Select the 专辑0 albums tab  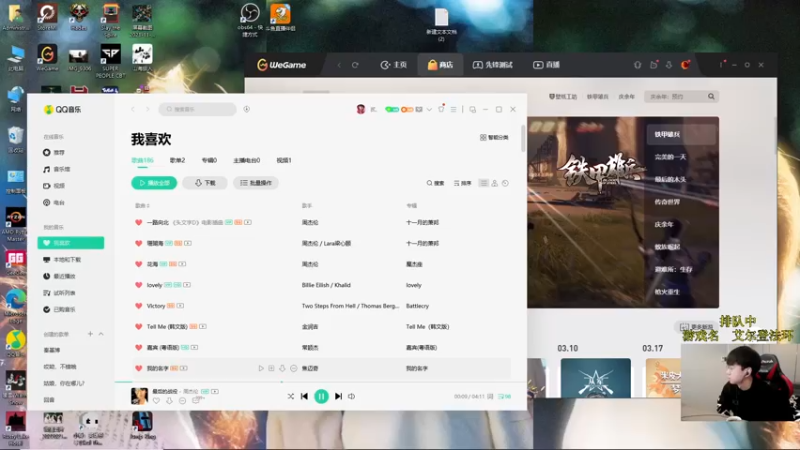pos(209,160)
